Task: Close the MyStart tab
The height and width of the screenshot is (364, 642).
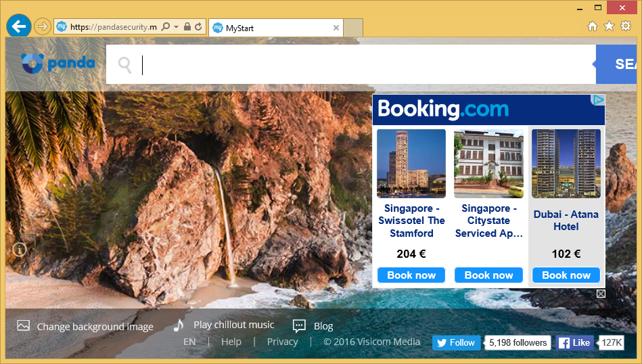Action: pyautogui.click(x=336, y=28)
